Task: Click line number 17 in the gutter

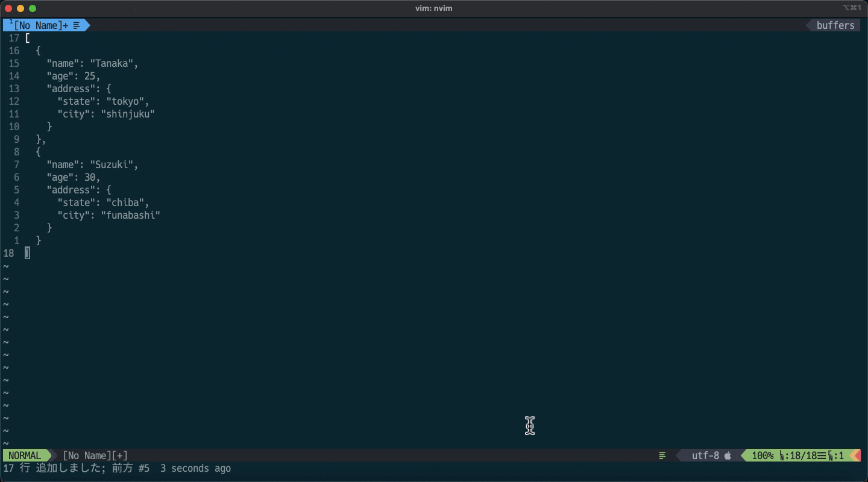Action: (13, 38)
